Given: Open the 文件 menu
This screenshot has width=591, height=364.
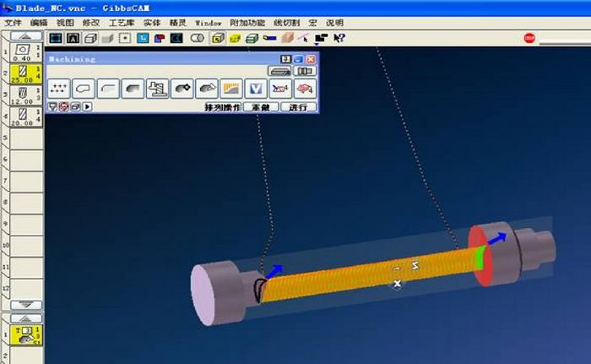Looking at the screenshot, I should 13,23.
